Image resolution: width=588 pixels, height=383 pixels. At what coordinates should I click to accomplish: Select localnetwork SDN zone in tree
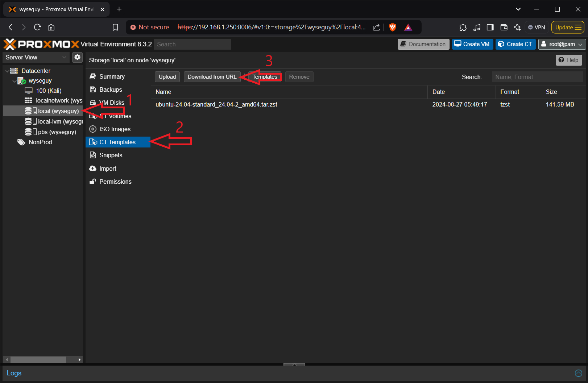click(54, 100)
